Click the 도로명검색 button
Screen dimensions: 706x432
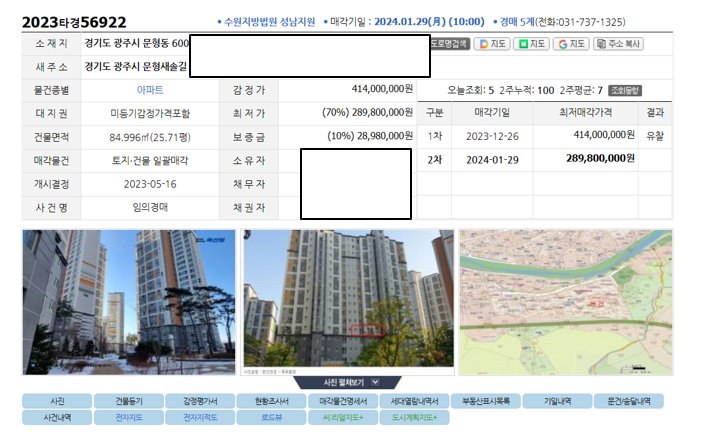pos(450,44)
